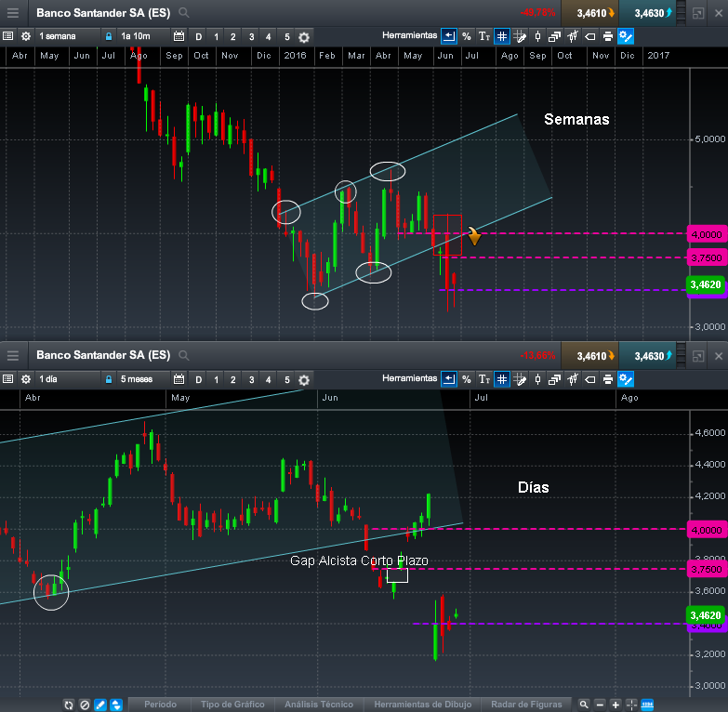728x712 pixels.
Task: Toggle the price-axis arrow tool on weekly chart
Action: (449, 36)
